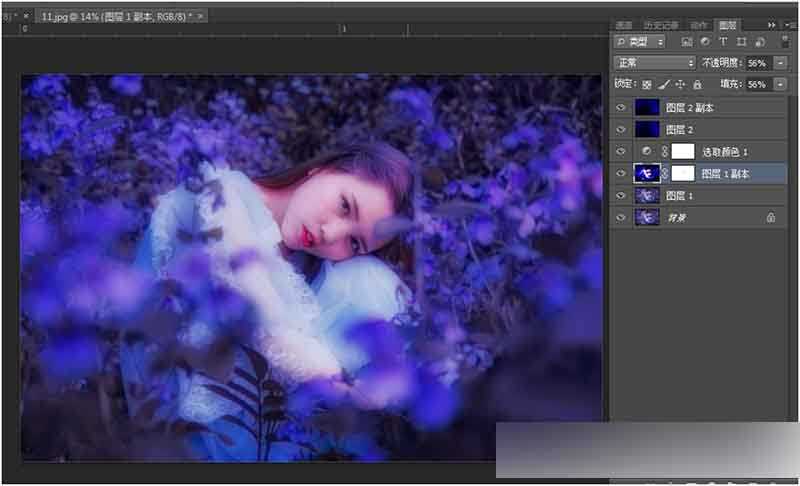
Task: Click lock transparent pixels icon
Action: 647,85
